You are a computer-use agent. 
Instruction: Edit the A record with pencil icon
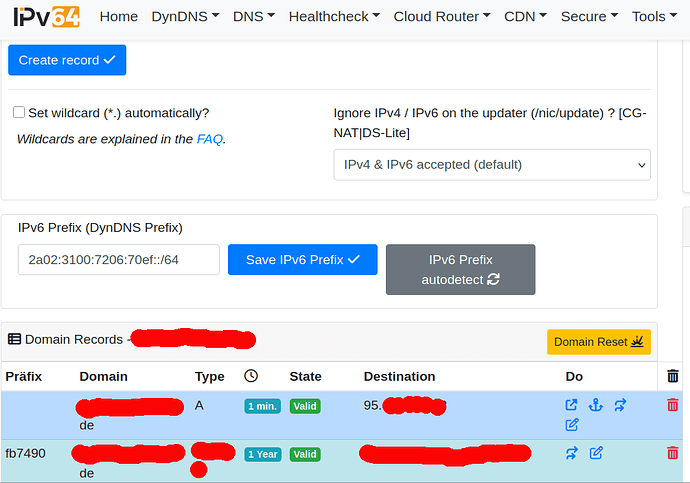pos(571,425)
